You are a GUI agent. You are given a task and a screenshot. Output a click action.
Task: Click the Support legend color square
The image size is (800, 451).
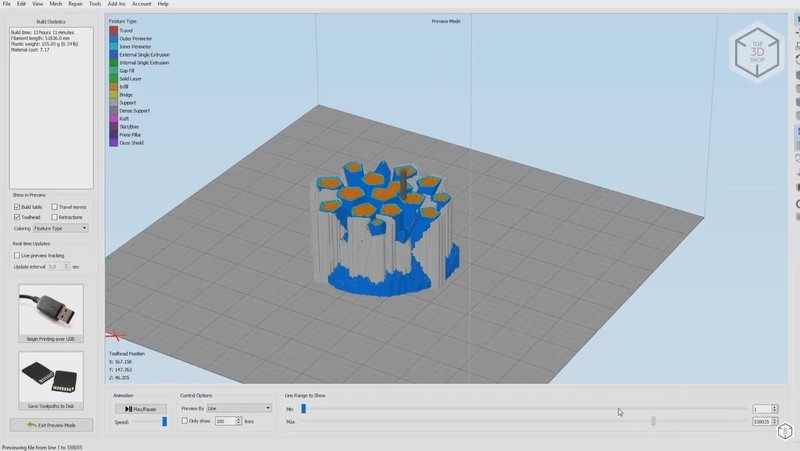click(114, 103)
